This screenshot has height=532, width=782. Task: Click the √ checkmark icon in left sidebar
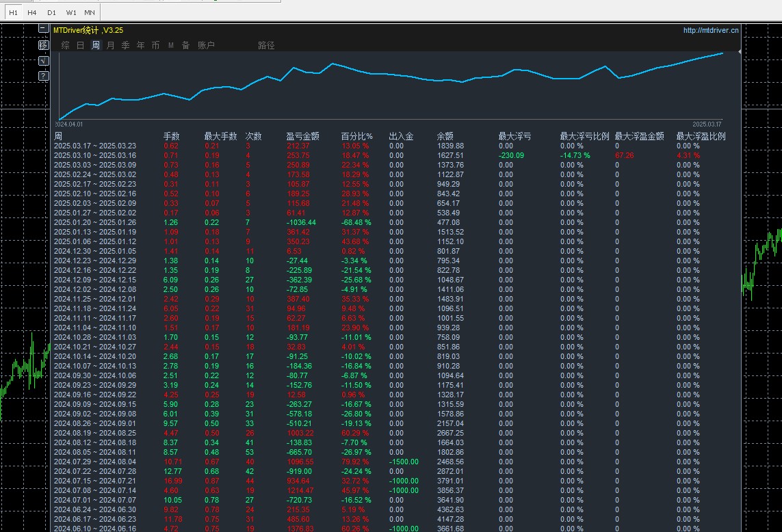click(44, 60)
